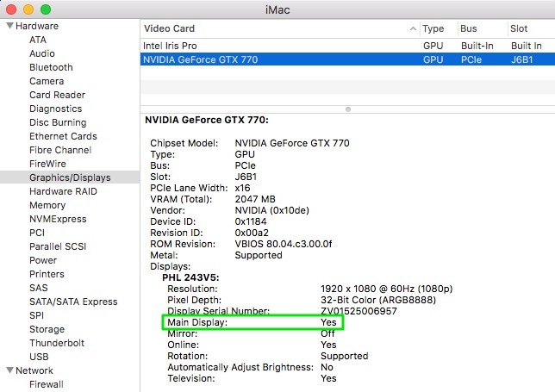
Task: Click the ROM Revision VBIOS value
Action: click(x=284, y=244)
